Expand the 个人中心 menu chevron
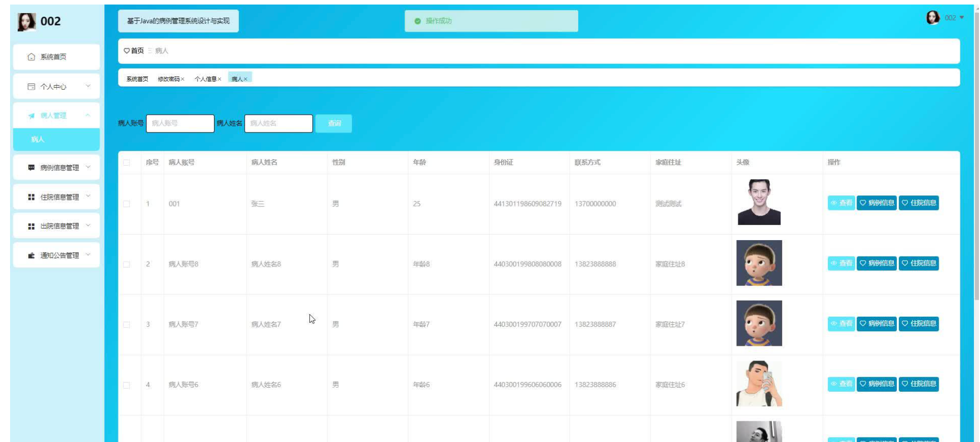This screenshot has height=442, width=980. (88, 86)
